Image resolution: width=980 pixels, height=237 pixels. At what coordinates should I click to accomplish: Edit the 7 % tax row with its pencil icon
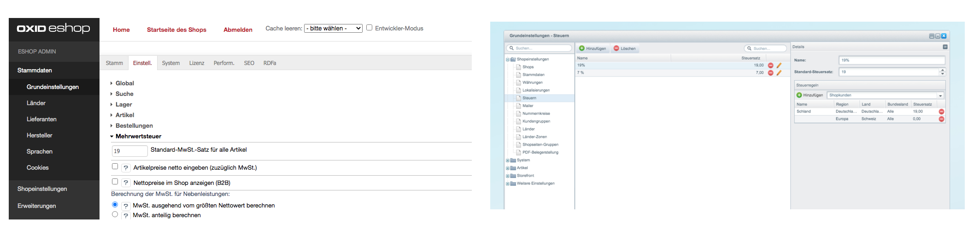(x=779, y=73)
